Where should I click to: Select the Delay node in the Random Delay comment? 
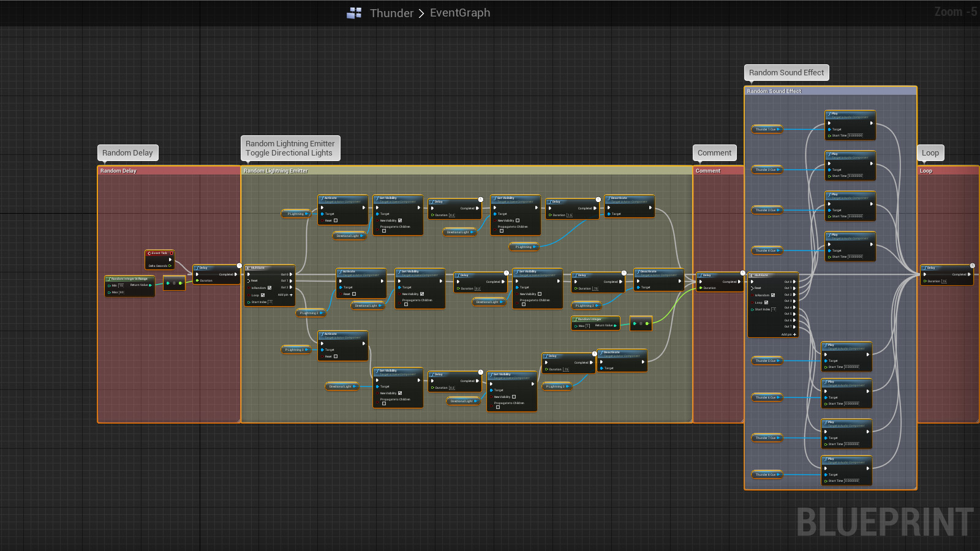click(x=216, y=274)
